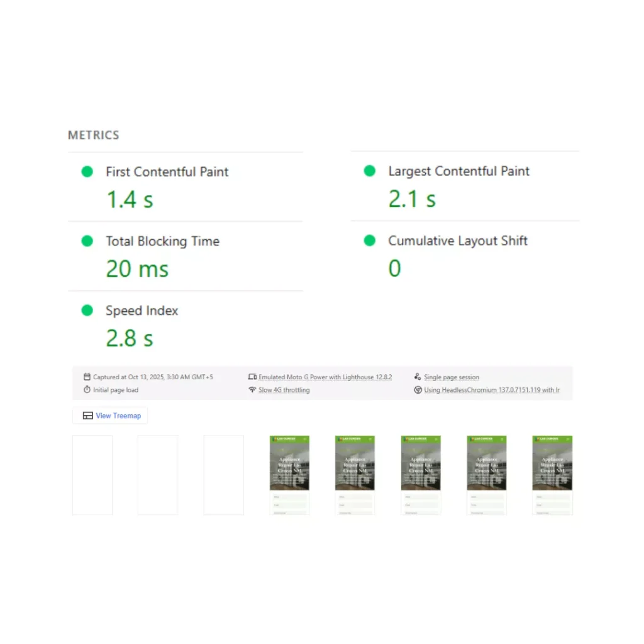Click the device icon beside Emulated Moto G Power
Viewport: 644px width, 644px height.
252,377
